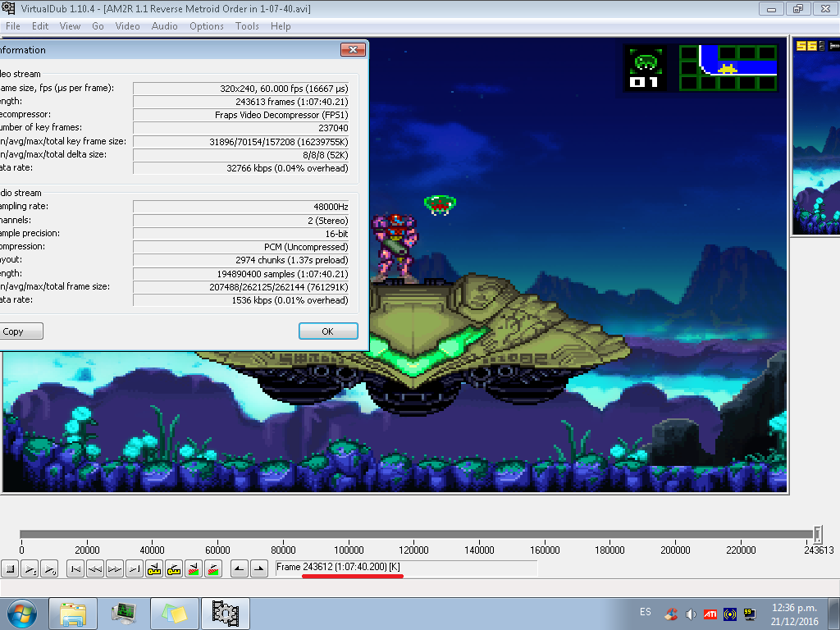Viewport: 840px width, 630px height.
Task: Open the sticky notes taskbar icon
Action: tap(175, 614)
